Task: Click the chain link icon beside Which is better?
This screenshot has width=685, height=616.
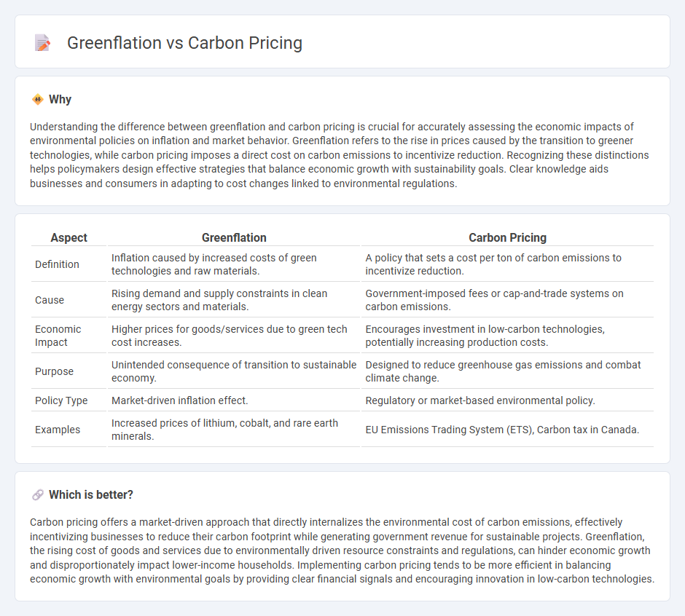Action: coord(38,494)
